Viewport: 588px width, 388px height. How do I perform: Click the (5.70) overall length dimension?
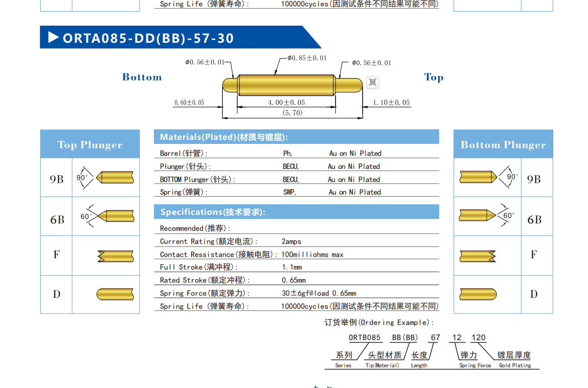tap(292, 113)
